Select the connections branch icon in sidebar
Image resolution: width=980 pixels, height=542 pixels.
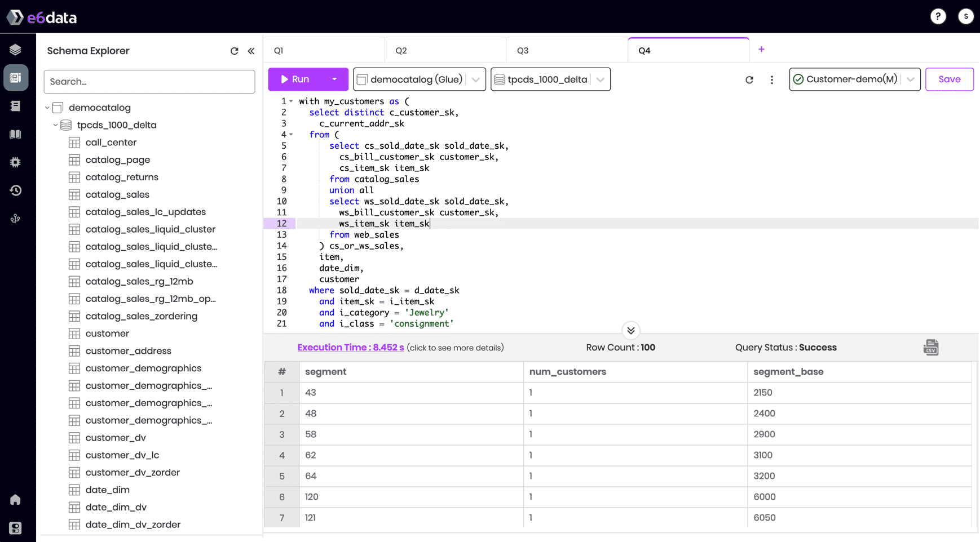15,219
